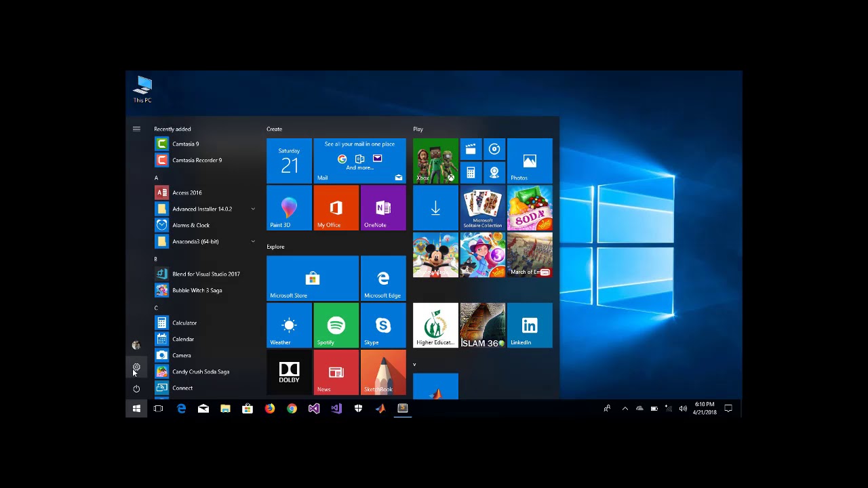Screen dimensions: 868x488
Task: Click the letter C group header
Action: click(156, 308)
